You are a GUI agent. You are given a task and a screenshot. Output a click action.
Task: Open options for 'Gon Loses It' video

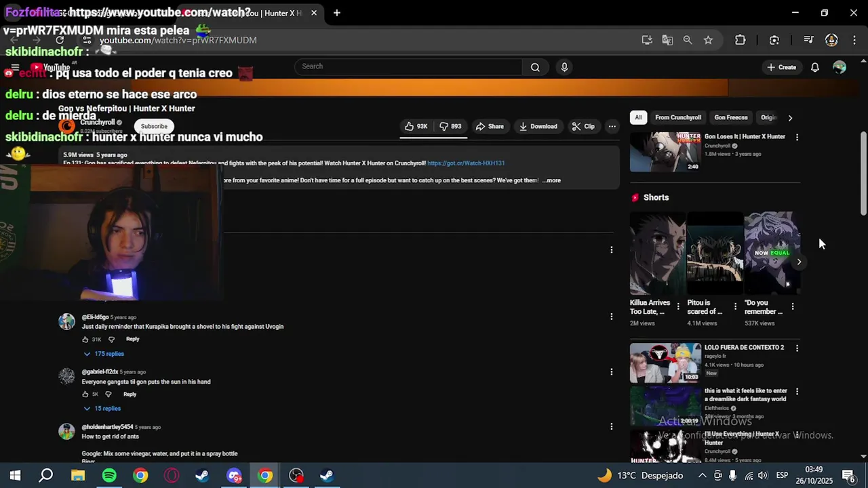[x=797, y=137]
